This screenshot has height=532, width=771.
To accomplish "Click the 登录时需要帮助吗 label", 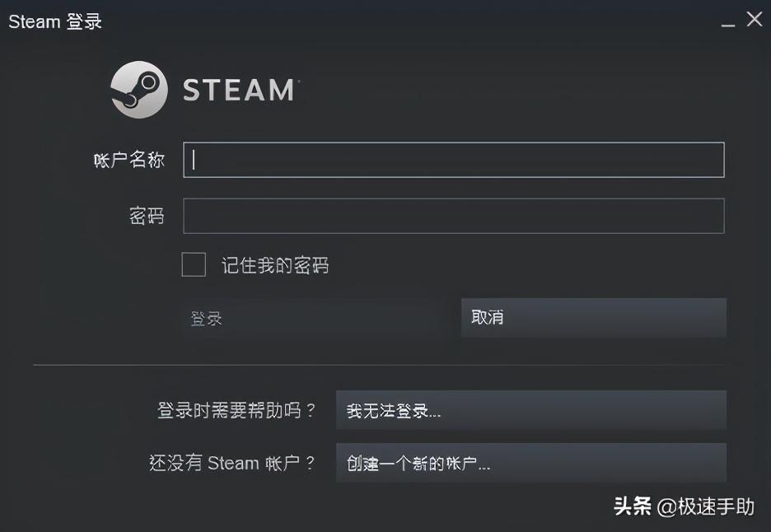I will point(233,409).
